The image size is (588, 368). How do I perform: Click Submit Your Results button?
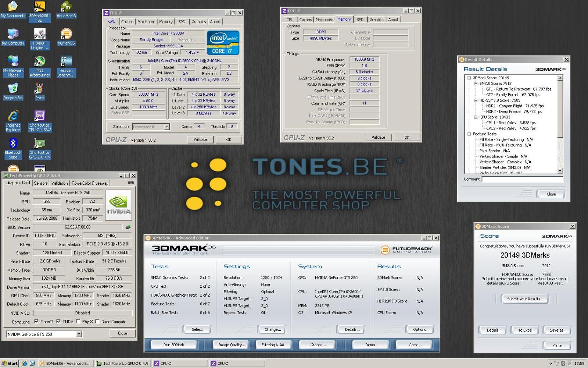[x=525, y=299]
